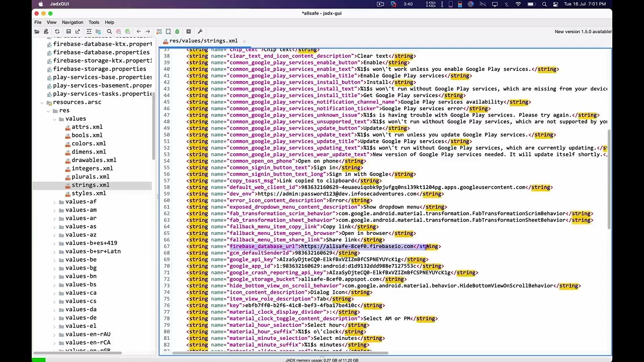644x362 pixels.
Task: Click the attrs.xml file icon
Action: coord(67,127)
